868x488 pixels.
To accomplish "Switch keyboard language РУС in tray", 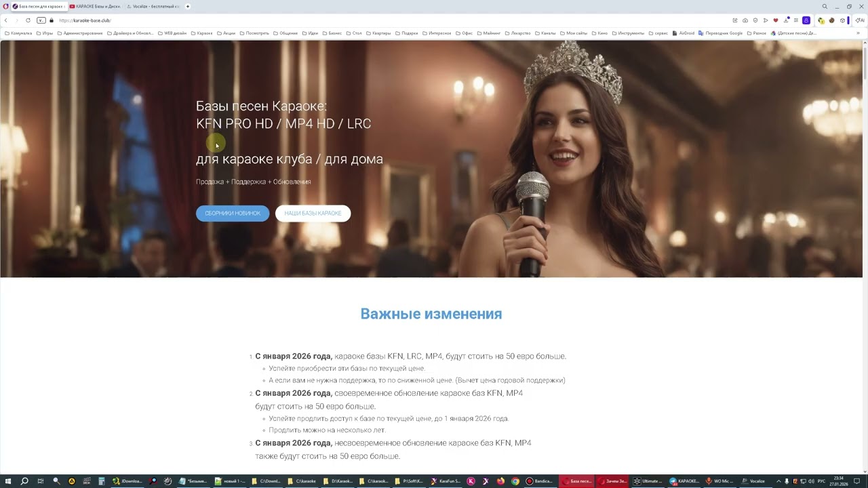I will pyautogui.click(x=821, y=481).
